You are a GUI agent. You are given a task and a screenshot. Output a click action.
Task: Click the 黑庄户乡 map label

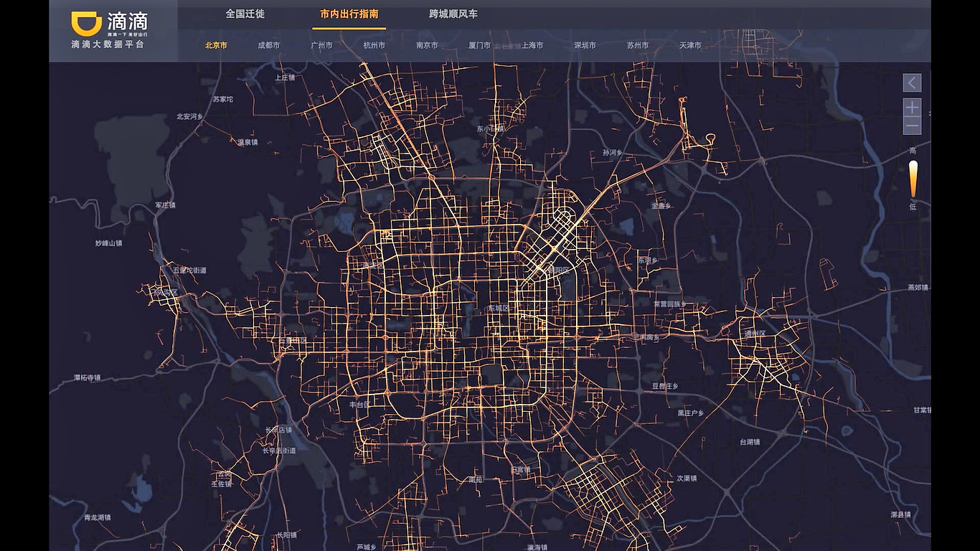click(x=691, y=413)
